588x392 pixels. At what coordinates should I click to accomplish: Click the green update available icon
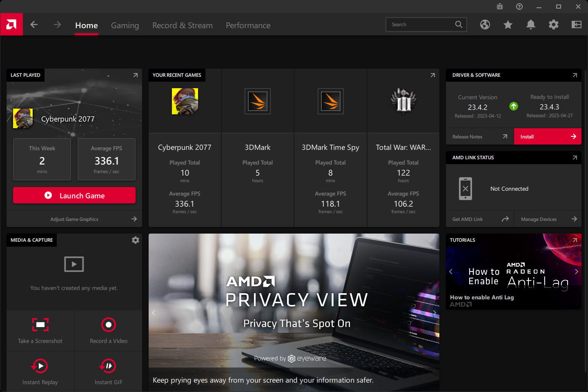(x=514, y=106)
